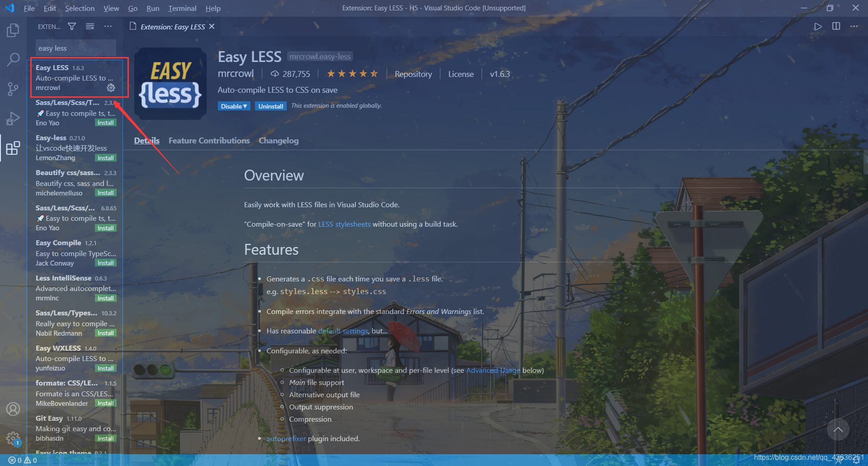Image resolution: width=868 pixels, height=466 pixels.
Task: Install the Sass/Less/Scss 6.8.65 extension
Action: (x=106, y=228)
